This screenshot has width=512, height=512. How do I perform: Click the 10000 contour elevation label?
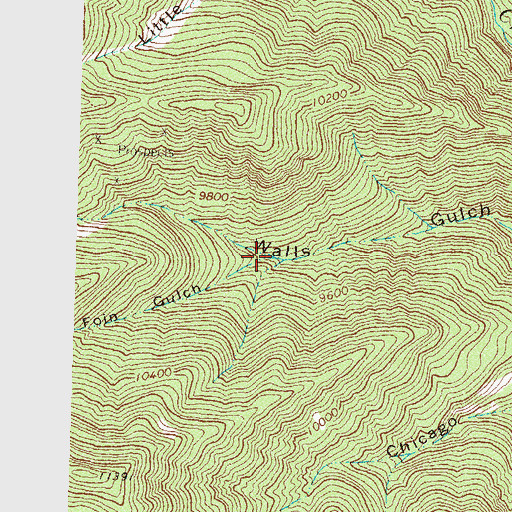click(323, 422)
